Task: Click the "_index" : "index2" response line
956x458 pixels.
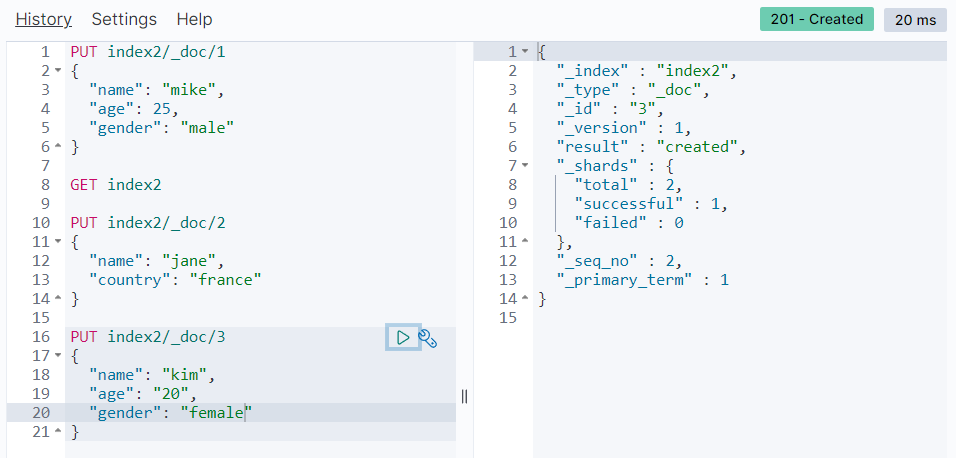Action: [647, 71]
